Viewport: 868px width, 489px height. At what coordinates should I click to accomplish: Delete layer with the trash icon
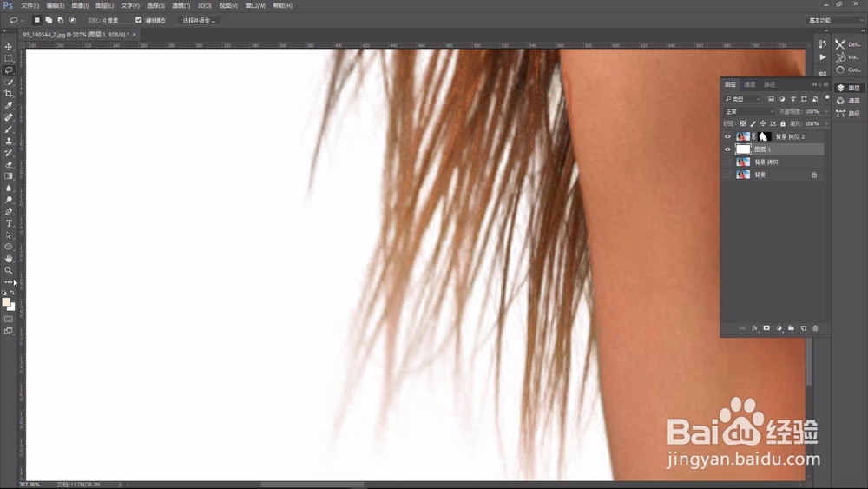click(x=815, y=327)
